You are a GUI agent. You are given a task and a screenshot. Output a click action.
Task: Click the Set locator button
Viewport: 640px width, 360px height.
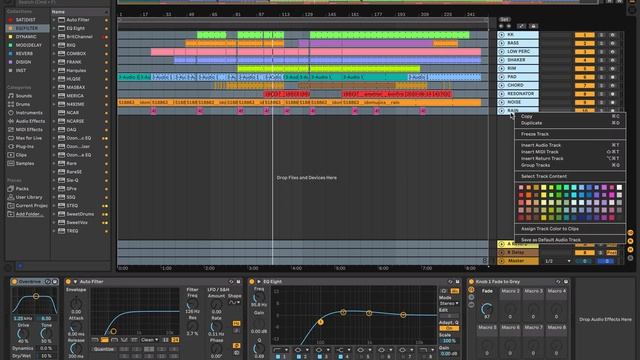(x=504, y=19)
